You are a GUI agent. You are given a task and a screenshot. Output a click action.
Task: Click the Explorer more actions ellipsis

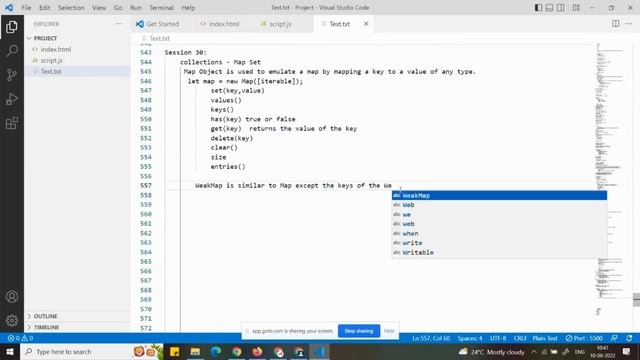[119, 24]
